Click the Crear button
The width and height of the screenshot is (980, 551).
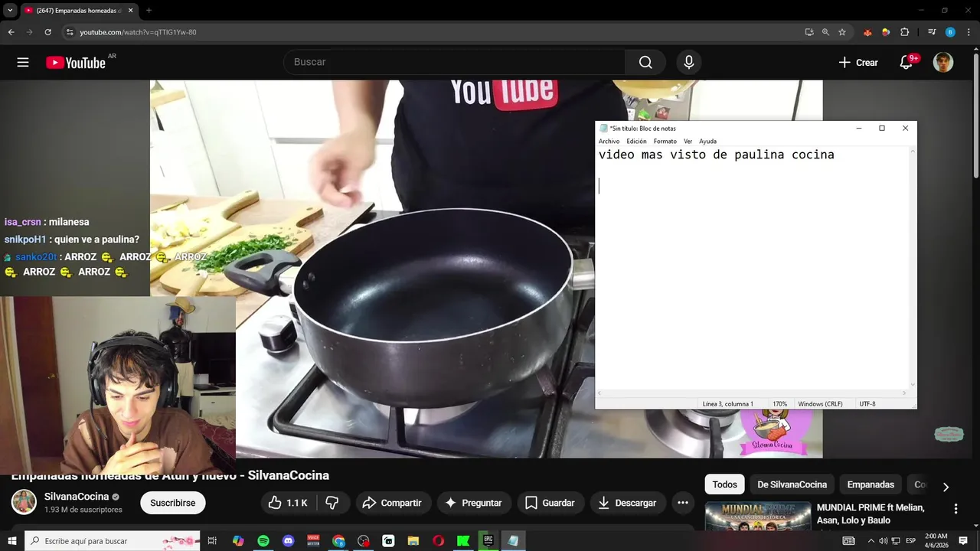[x=858, y=63]
